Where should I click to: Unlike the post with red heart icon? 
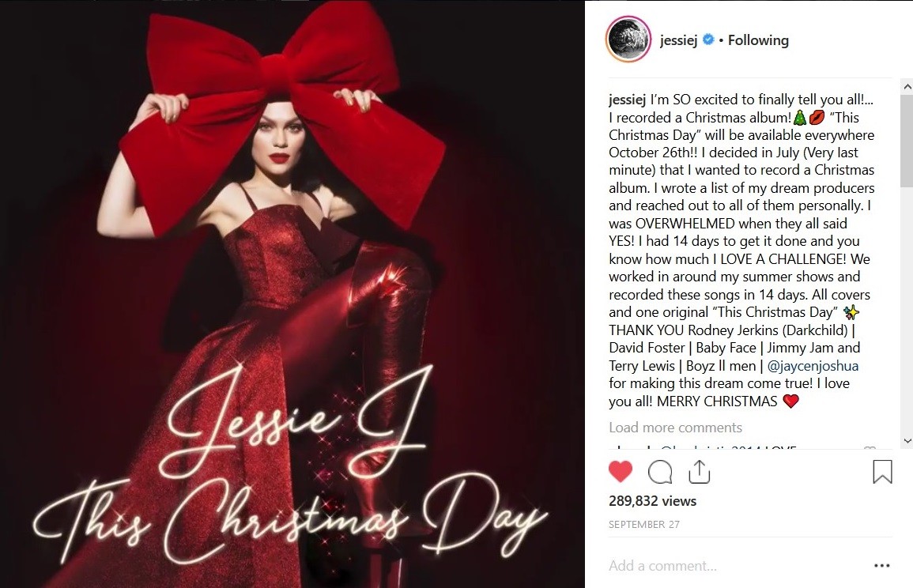620,472
